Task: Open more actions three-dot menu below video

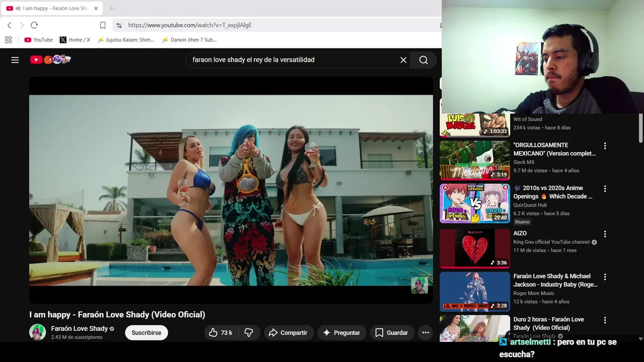Action: tap(426, 333)
